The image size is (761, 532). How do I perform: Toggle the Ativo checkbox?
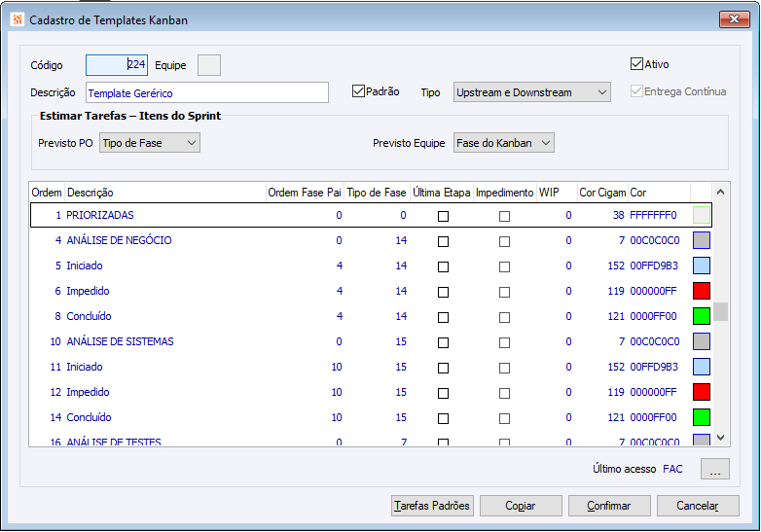[x=636, y=64]
